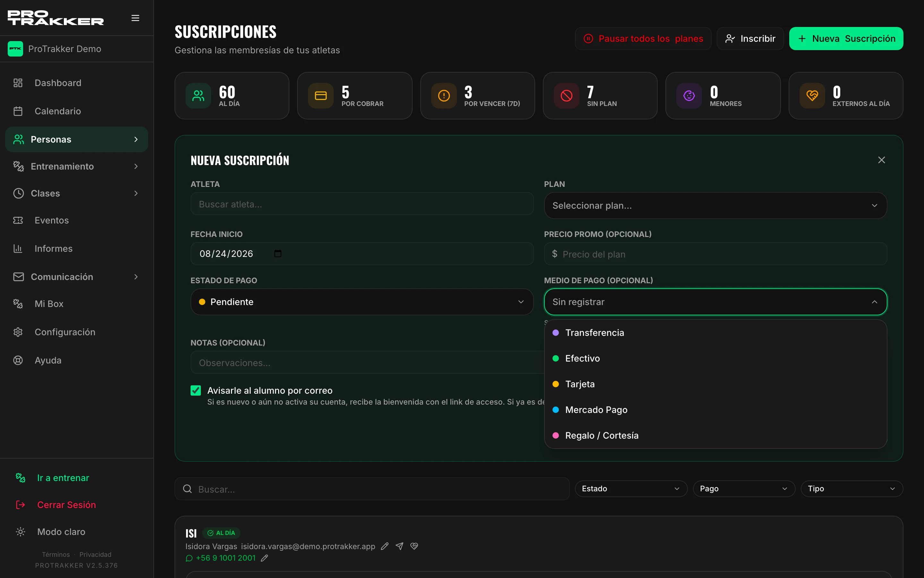Click the Por Cobrar credit card icon
Image resolution: width=924 pixels, height=578 pixels.
coord(321,96)
